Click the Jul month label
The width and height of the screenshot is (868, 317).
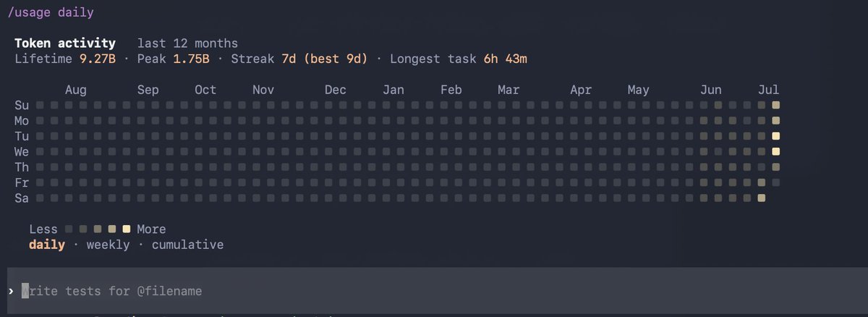769,90
